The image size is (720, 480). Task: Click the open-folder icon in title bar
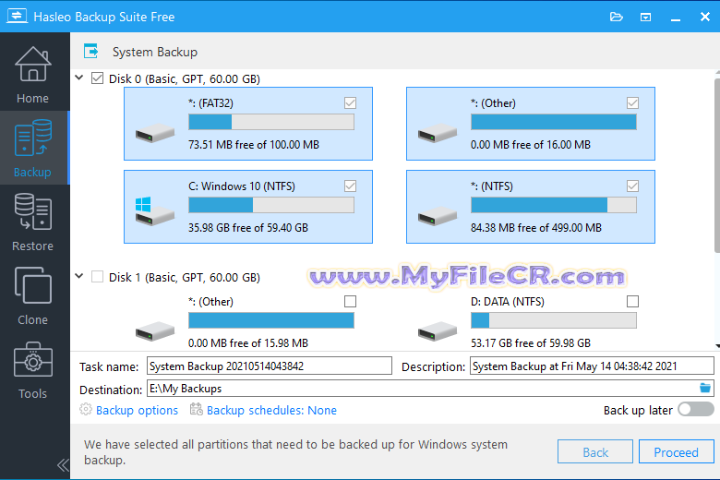(x=616, y=17)
